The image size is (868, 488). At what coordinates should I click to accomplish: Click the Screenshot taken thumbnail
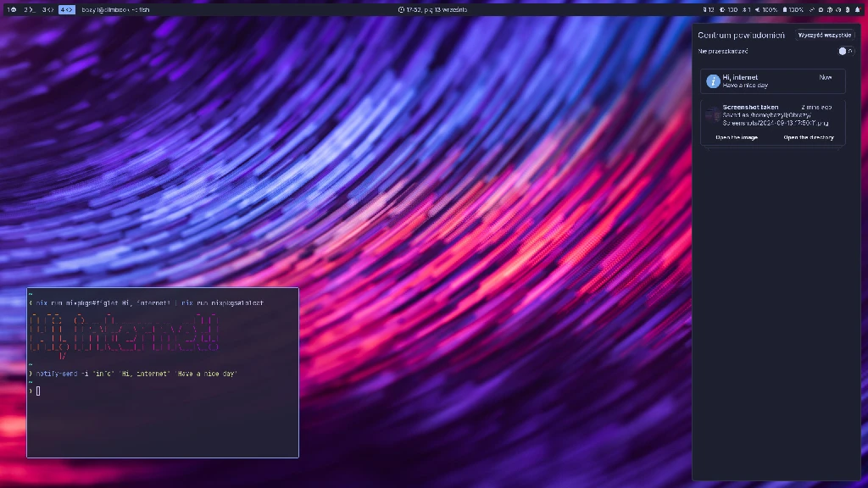(712, 115)
